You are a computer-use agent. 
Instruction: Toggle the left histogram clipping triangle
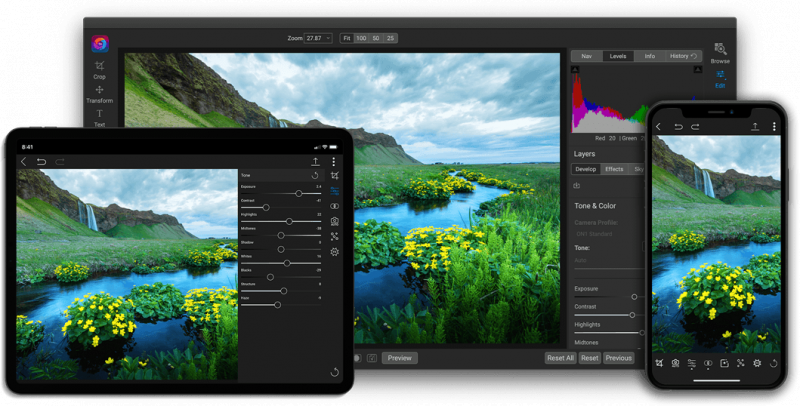click(575, 69)
